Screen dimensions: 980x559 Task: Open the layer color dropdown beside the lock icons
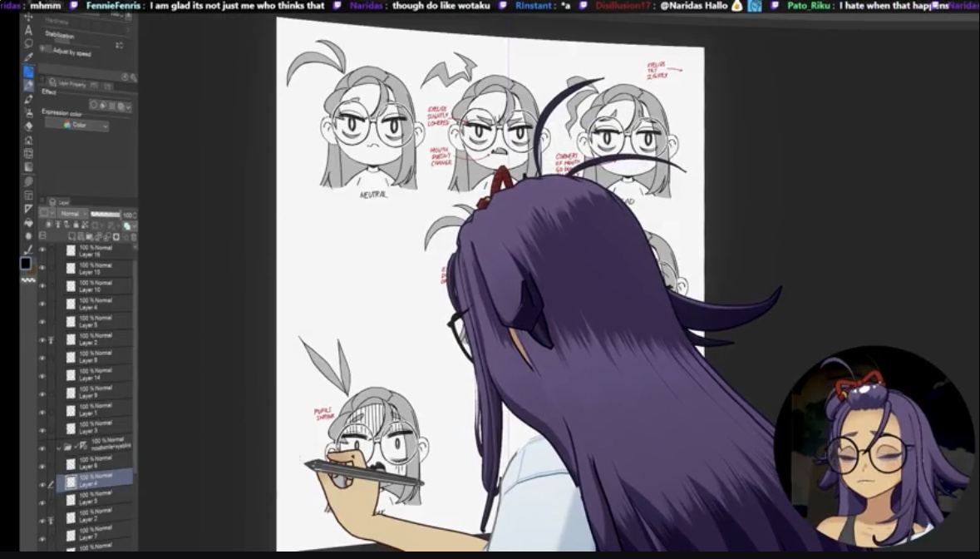click(x=130, y=225)
